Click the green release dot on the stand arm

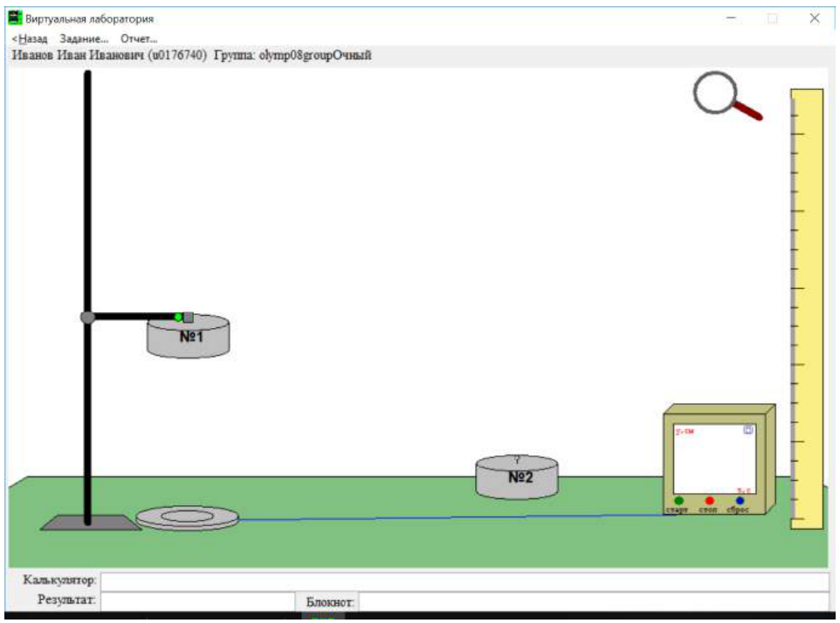178,317
